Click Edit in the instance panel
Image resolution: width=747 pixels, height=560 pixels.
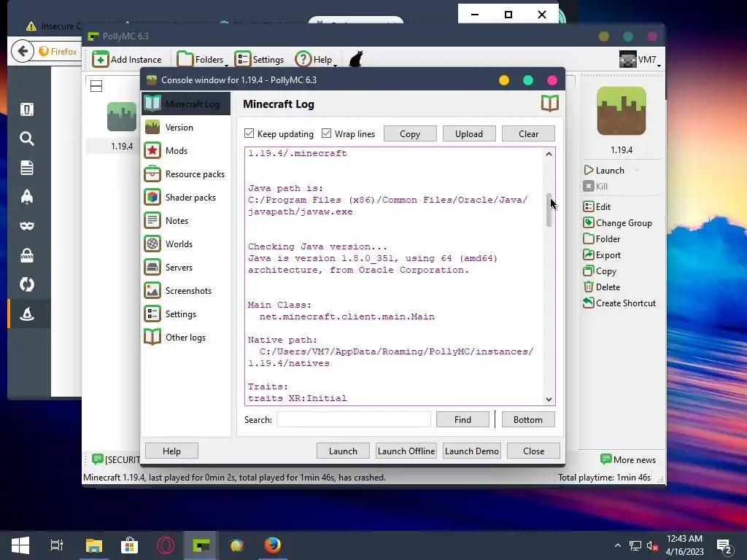tap(597, 206)
